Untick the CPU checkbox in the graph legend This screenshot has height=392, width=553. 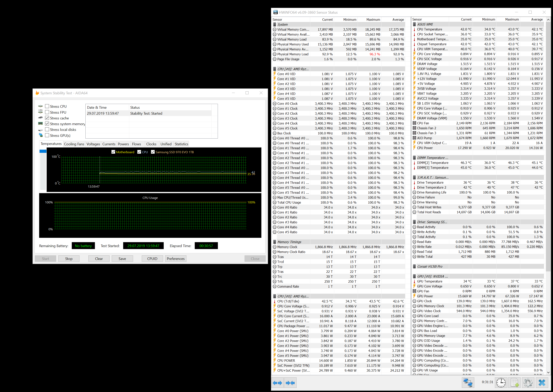tap(139, 152)
